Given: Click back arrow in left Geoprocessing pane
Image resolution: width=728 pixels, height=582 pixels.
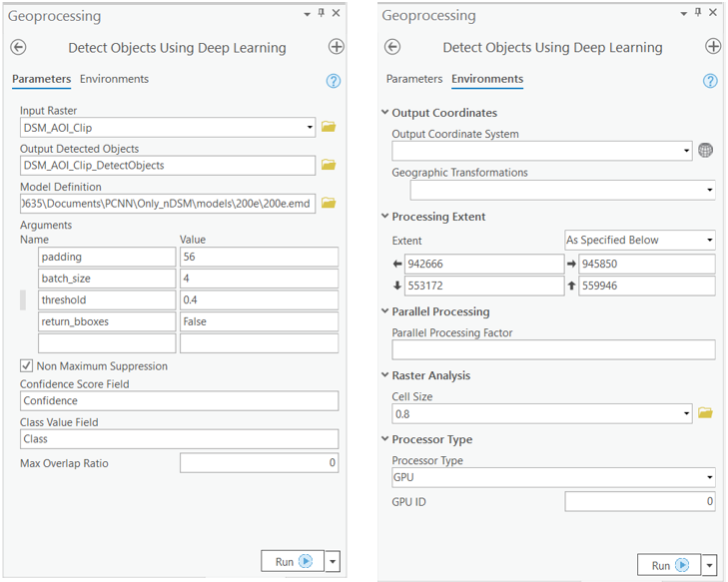Looking at the screenshot, I should [x=18, y=47].
